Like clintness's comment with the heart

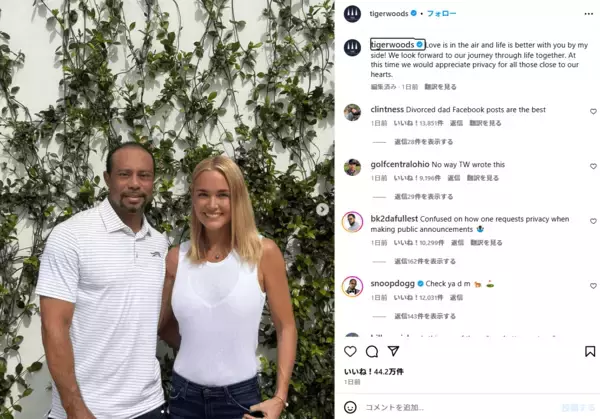593,111
